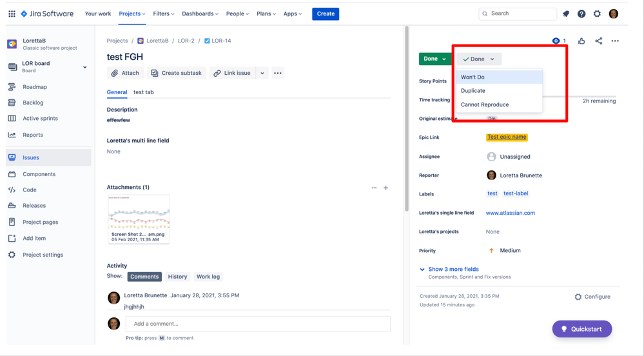Viewport: 644px width, 356px height.
Task: Click the LOR-2 breadcrumb link
Action: 186,41
